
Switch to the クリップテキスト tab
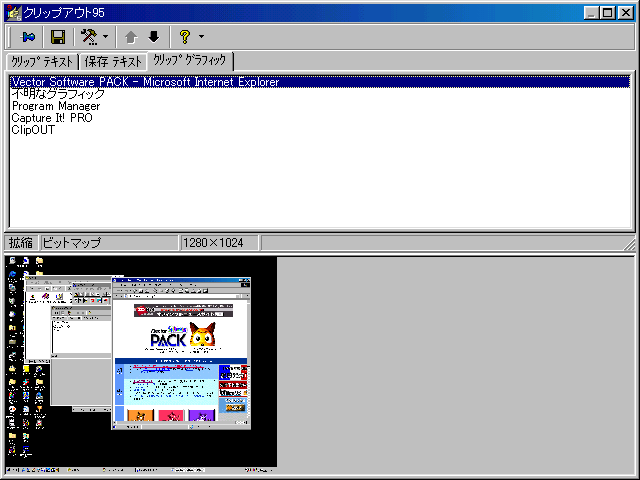pos(42,62)
